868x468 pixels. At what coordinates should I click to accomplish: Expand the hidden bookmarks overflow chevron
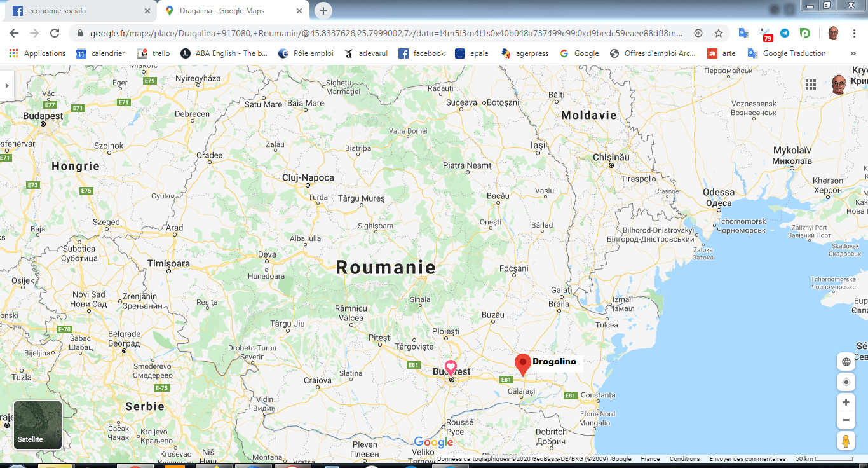point(853,53)
